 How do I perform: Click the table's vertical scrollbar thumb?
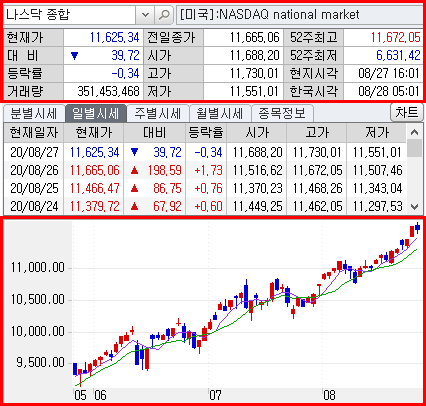click(x=414, y=148)
